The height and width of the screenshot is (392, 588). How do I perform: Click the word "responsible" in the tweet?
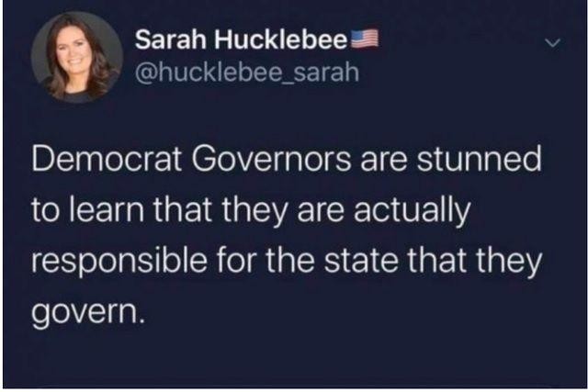pos(119,262)
